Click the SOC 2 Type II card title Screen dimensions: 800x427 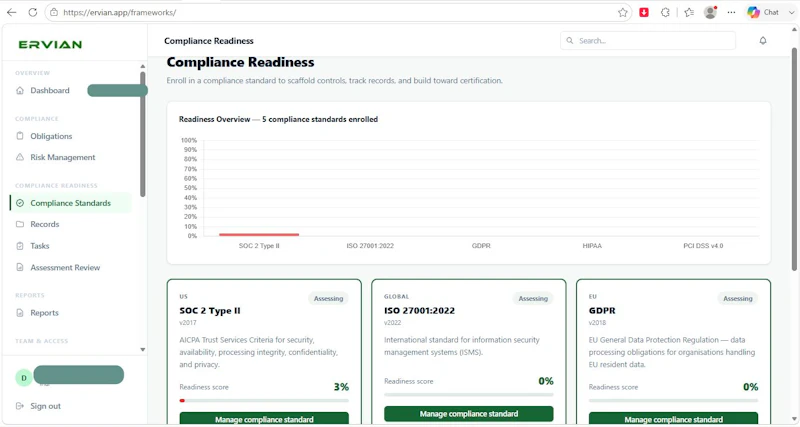pyautogui.click(x=210, y=311)
